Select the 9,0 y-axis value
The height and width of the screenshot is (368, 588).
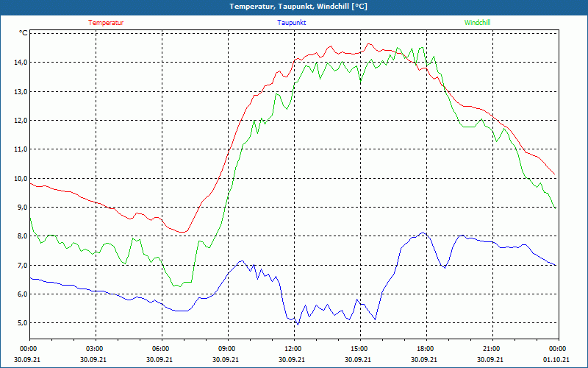(x=22, y=208)
